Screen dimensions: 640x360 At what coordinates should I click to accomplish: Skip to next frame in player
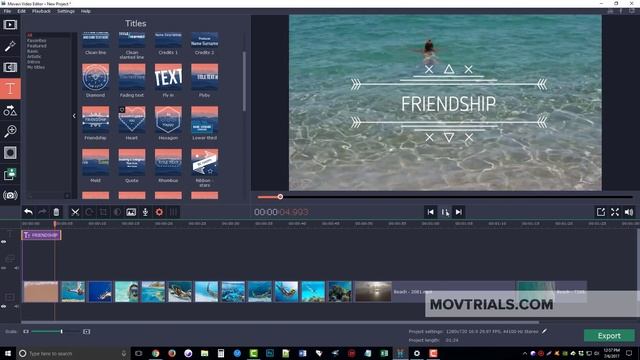click(459, 212)
